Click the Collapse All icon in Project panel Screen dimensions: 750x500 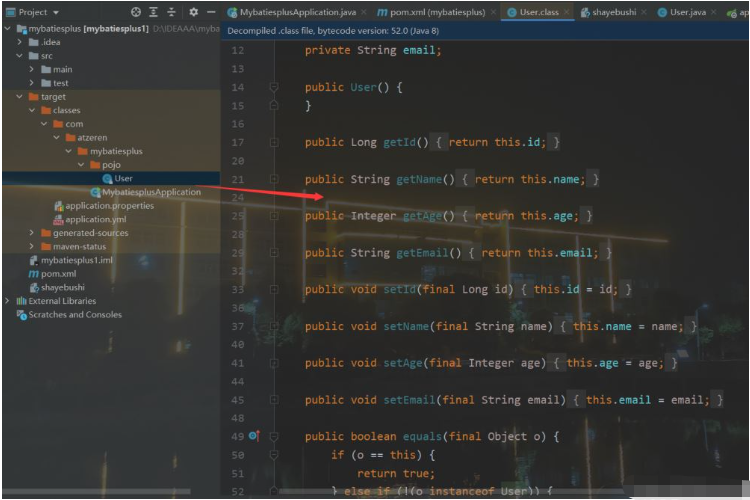coord(170,12)
